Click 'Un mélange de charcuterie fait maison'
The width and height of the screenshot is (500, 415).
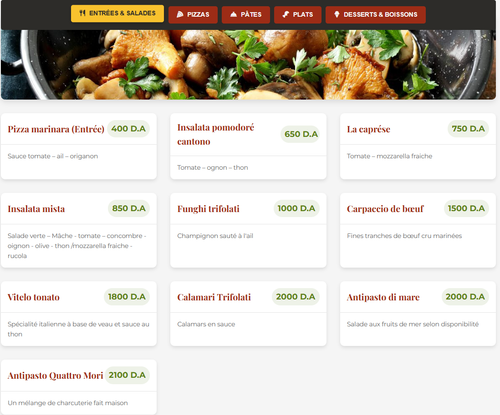click(68, 403)
